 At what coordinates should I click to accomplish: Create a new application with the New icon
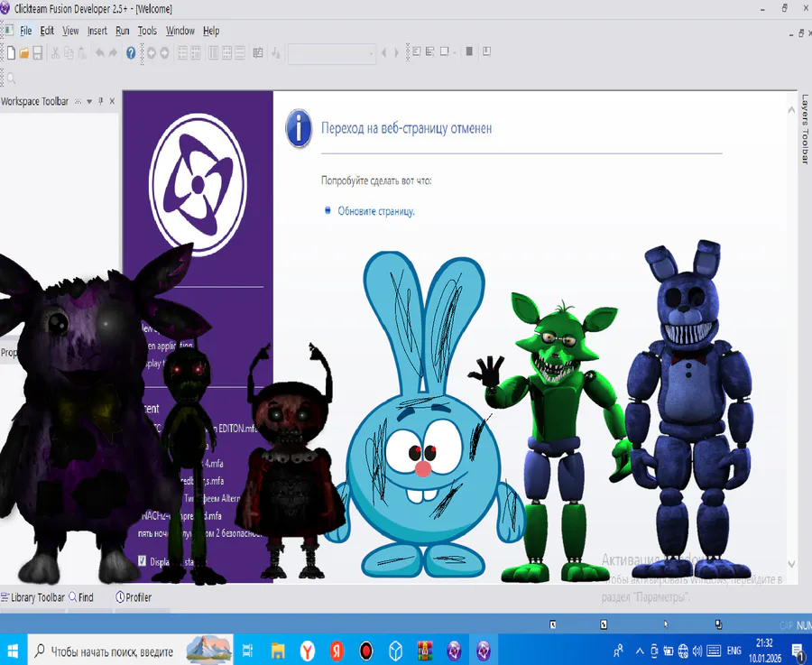11,53
